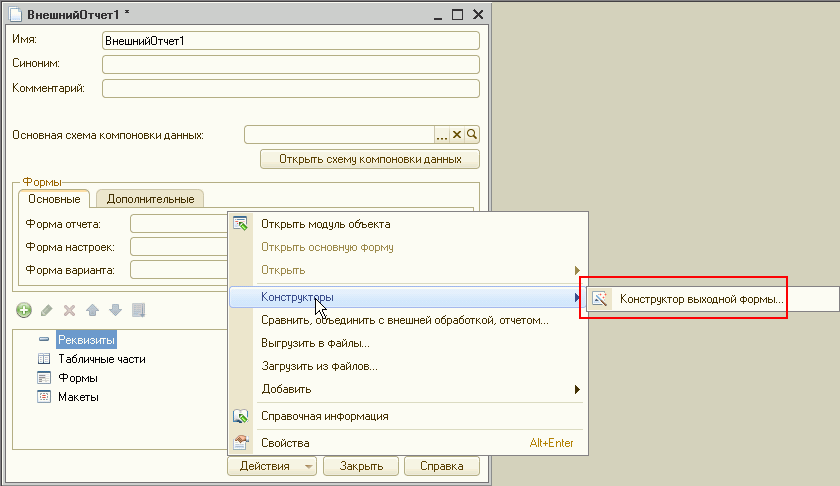Click the Справка button

[441, 466]
